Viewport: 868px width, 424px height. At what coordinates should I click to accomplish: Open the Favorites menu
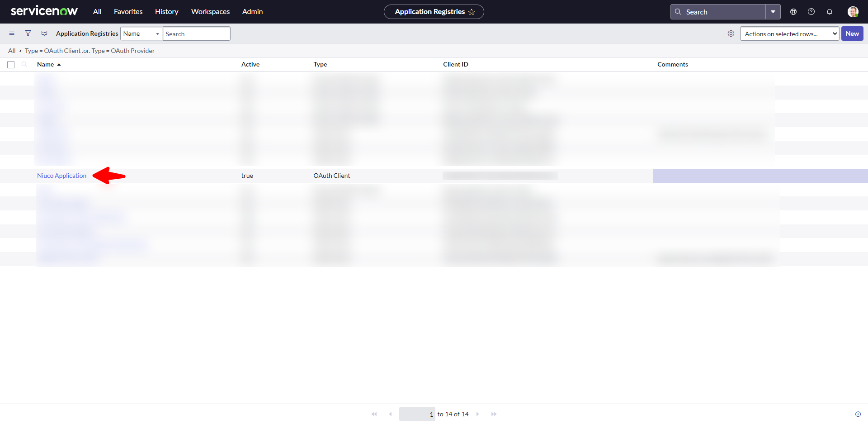click(128, 12)
